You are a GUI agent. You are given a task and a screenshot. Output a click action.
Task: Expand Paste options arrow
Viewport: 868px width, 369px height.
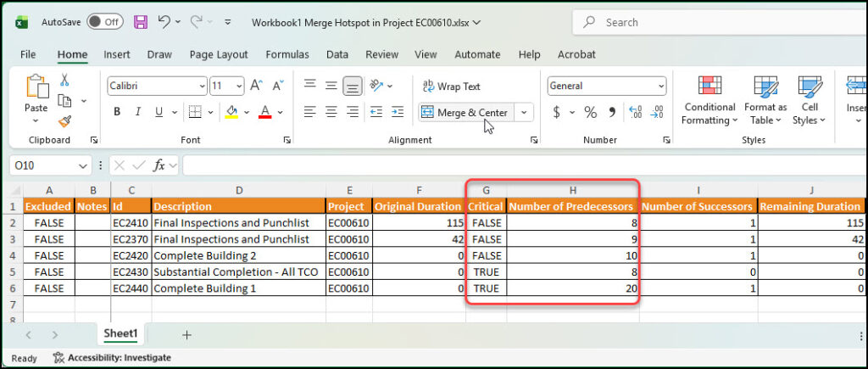36,121
